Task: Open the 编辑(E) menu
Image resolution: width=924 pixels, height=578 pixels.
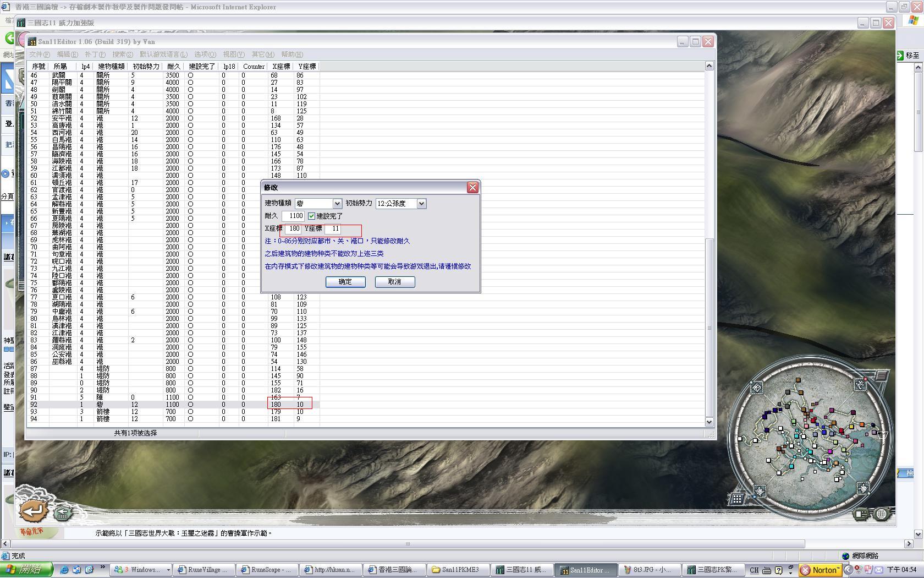Action: coord(67,54)
